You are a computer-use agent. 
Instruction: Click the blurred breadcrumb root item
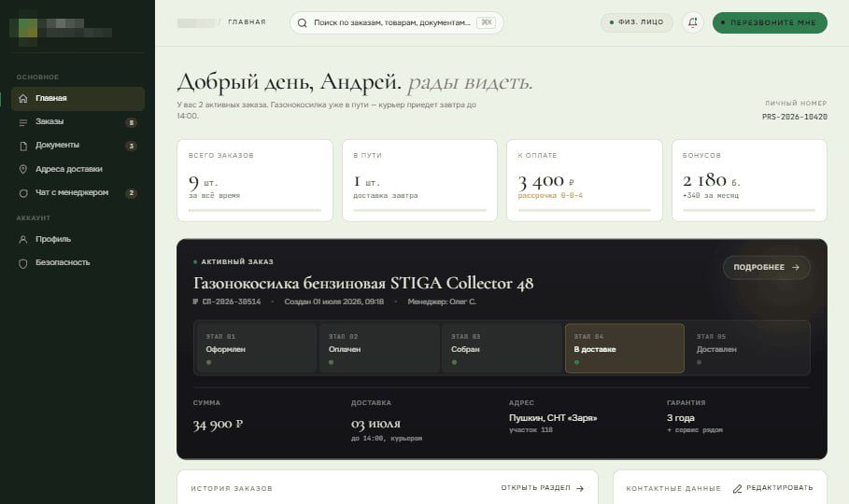click(196, 22)
